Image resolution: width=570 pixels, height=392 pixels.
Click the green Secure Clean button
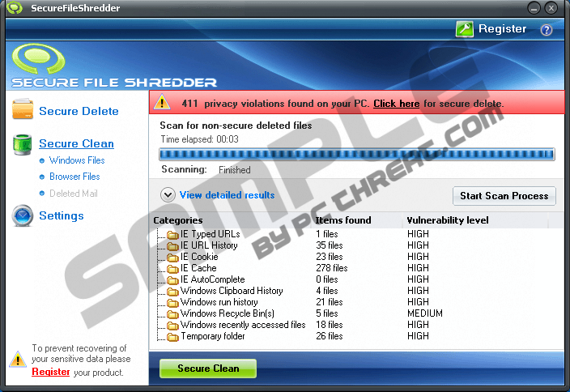coord(208,369)
